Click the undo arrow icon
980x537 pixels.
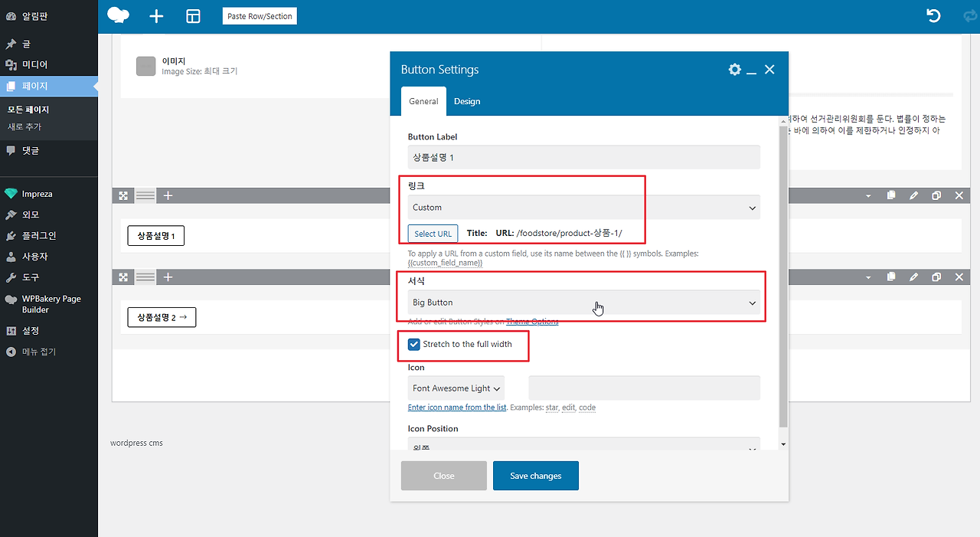point(933,16)
